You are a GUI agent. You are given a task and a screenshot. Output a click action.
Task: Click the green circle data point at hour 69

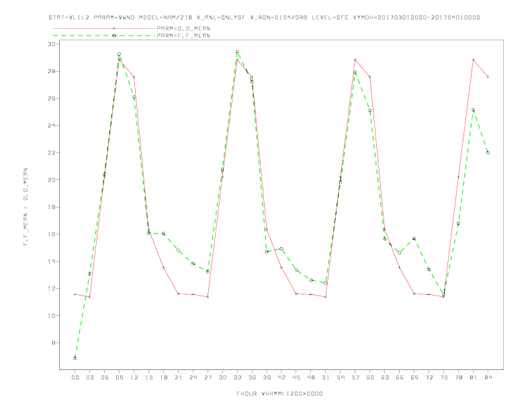click(x=414, y=238)
